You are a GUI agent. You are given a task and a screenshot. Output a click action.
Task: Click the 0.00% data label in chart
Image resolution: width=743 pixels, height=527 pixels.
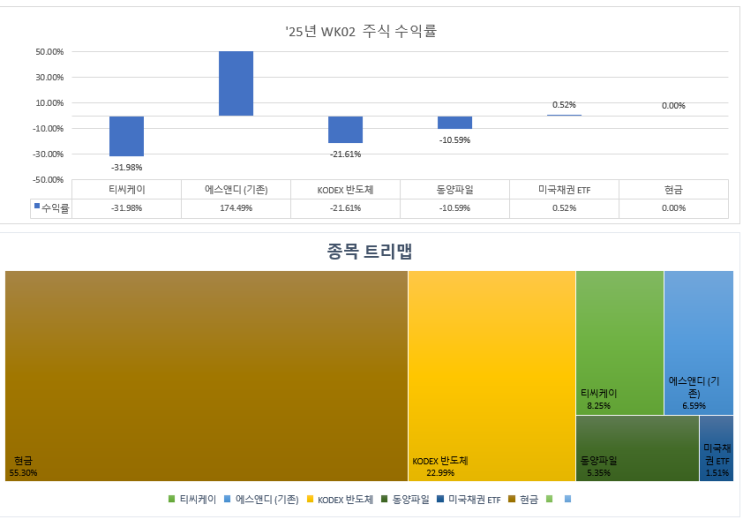click(x=673, y=106)
